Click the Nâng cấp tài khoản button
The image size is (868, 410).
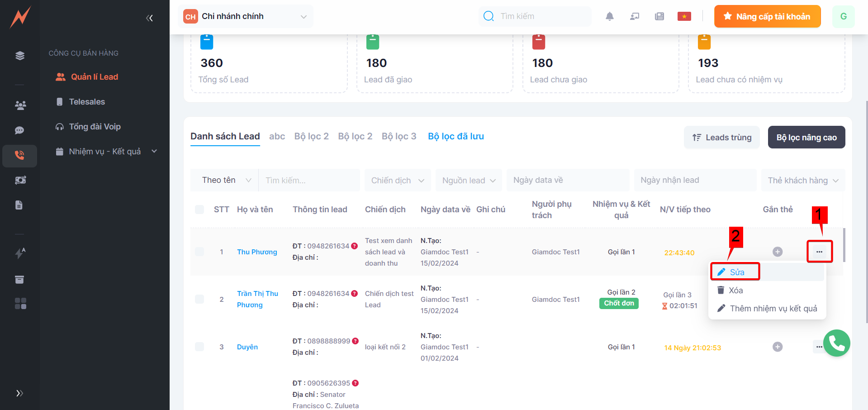pyautogui.click(x=767, y=17)
